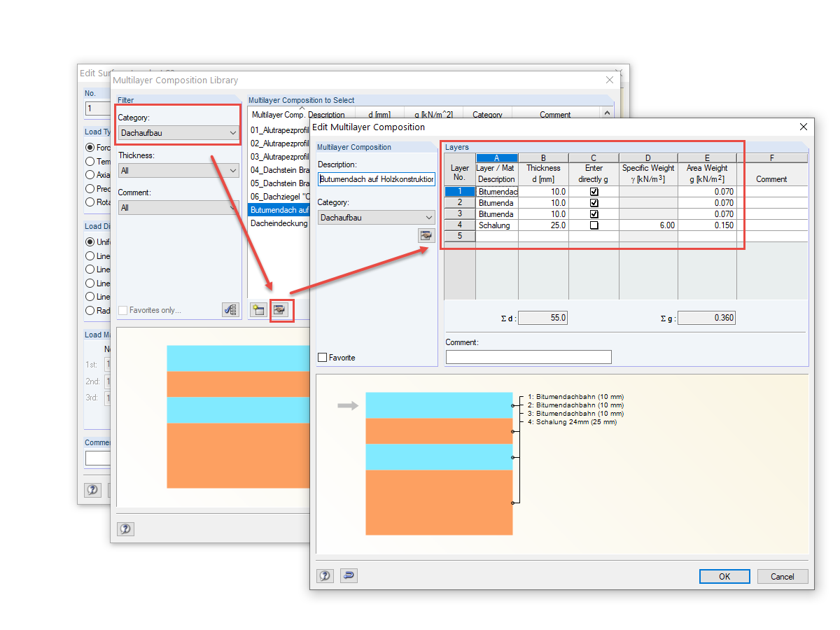Toggle the Favorites only filter
The height and width of the screenshot is (630, 840).
122,310
